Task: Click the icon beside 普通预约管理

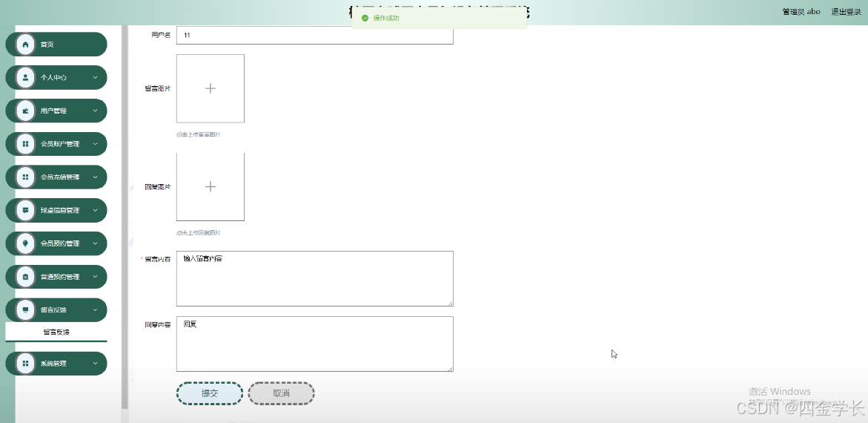Action: point(25,277)
